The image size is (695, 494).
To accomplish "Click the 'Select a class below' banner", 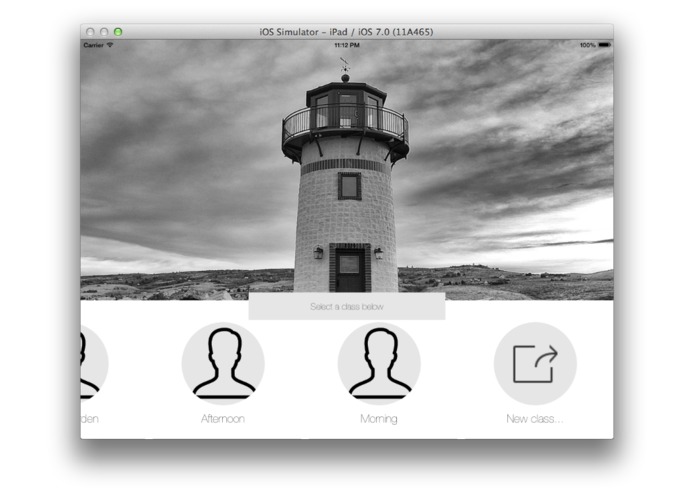I will tap(347, 306).
